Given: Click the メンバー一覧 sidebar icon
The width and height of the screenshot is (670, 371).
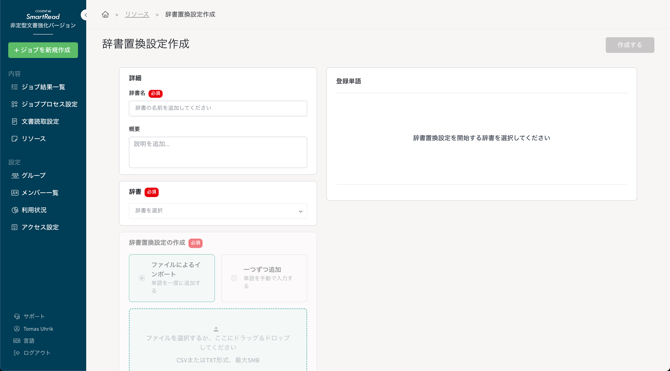Looking at the screenshot, I should point(15,193).
